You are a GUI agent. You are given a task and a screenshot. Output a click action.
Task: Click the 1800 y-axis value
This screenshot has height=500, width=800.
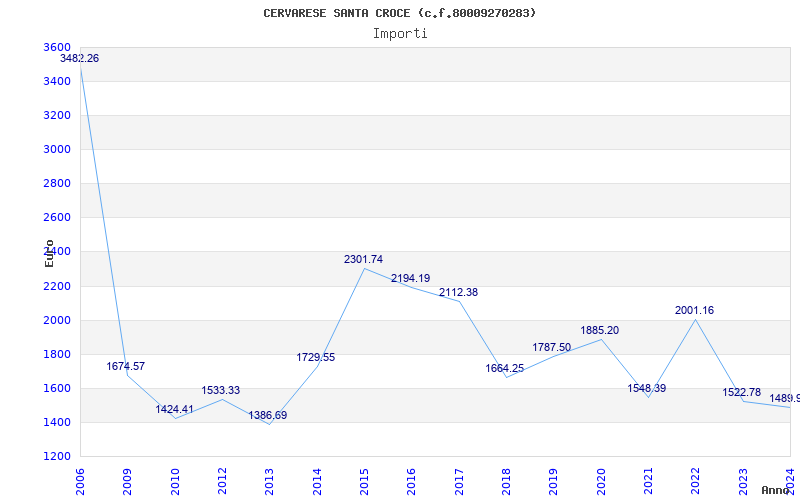(x=57, y=354)
